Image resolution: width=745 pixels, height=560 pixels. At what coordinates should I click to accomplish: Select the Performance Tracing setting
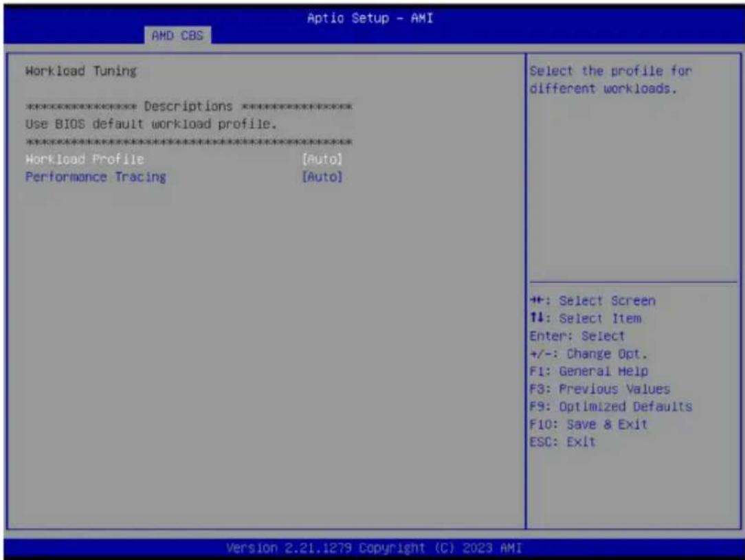point(96,177)
